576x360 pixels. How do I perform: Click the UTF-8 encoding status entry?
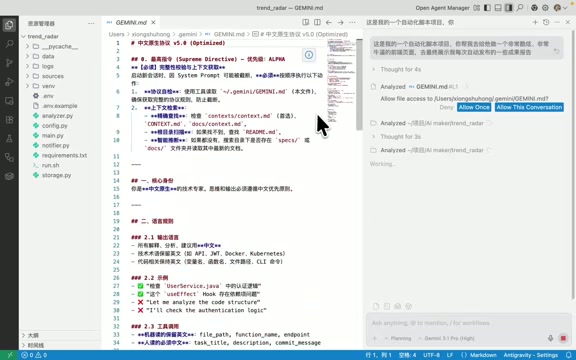pos(431,355)
